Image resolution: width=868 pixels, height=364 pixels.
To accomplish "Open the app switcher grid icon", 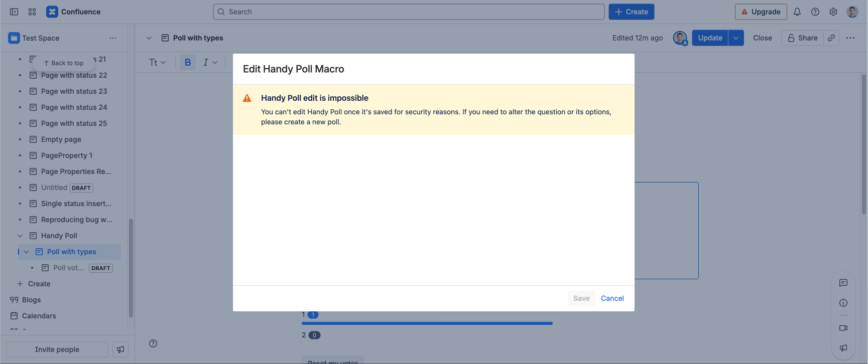I will point(32,12).
